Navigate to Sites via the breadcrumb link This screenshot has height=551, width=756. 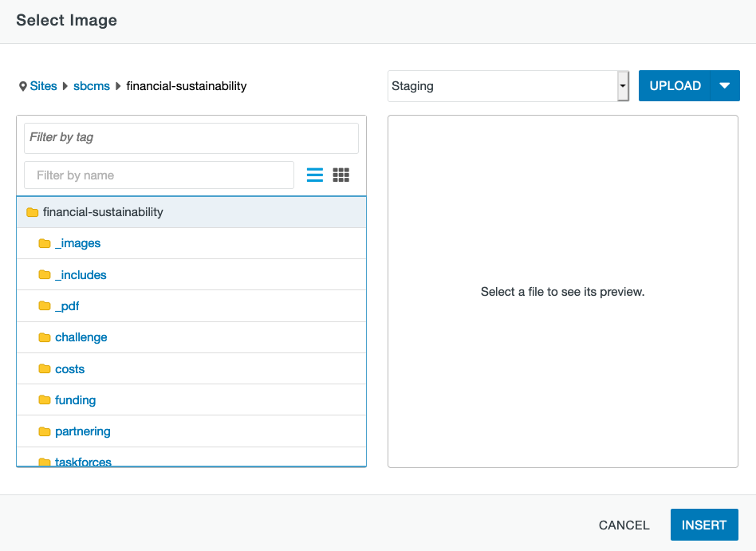point(44,85)
